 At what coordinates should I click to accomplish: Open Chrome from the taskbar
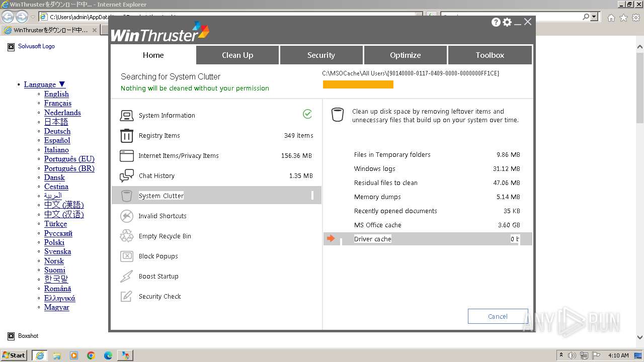[x=91, y=355]
